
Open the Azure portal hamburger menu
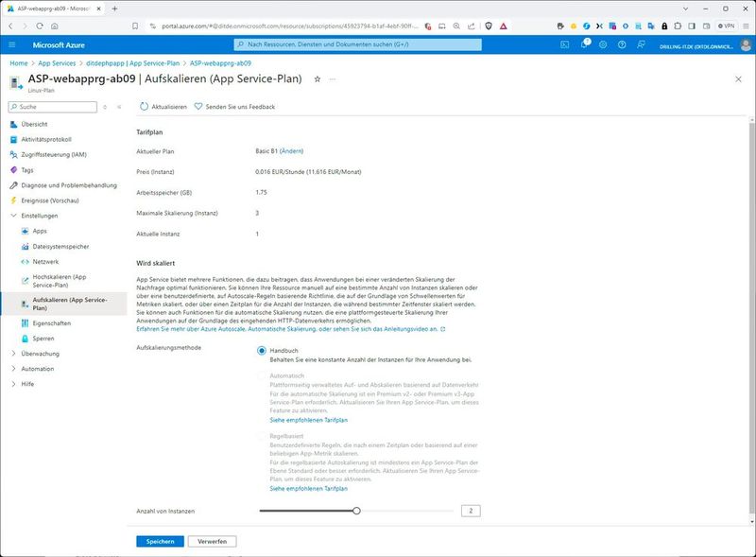[12, 44]
